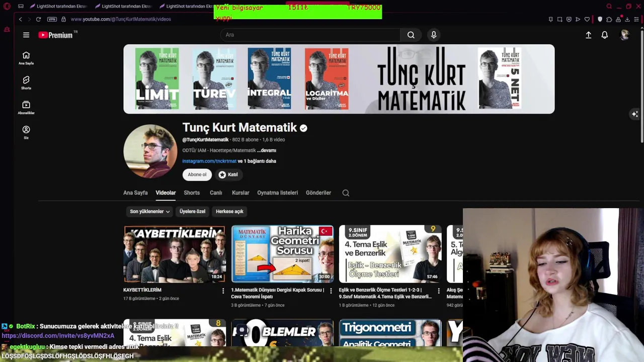Image resolution: width=644 pixels, height=362 pixels.
Task: Select the Videolar channel tab
Action: [166, 193]
